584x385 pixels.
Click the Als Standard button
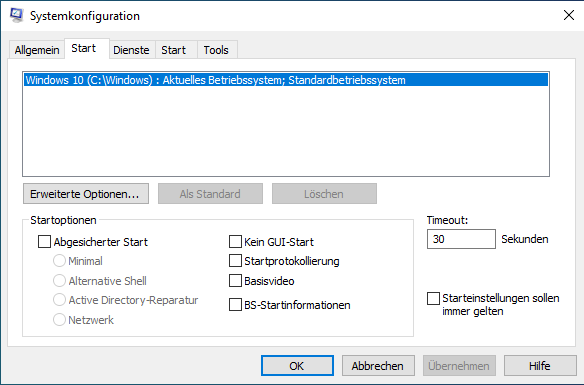[210, 194]
